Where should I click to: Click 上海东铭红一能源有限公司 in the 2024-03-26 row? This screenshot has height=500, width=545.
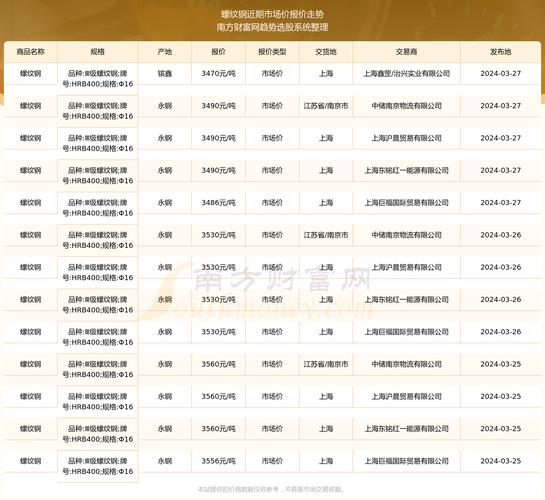pos(406,300)
